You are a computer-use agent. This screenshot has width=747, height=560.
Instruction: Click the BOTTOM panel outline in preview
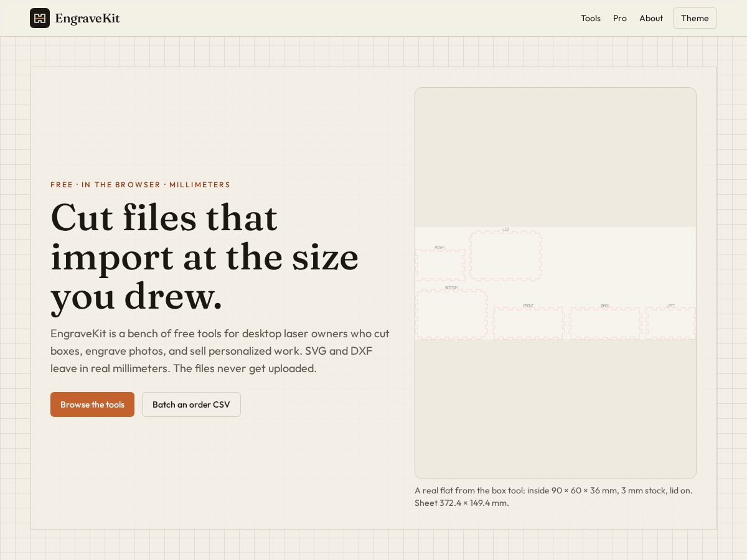pyautogui.click(x=451, y=314)
